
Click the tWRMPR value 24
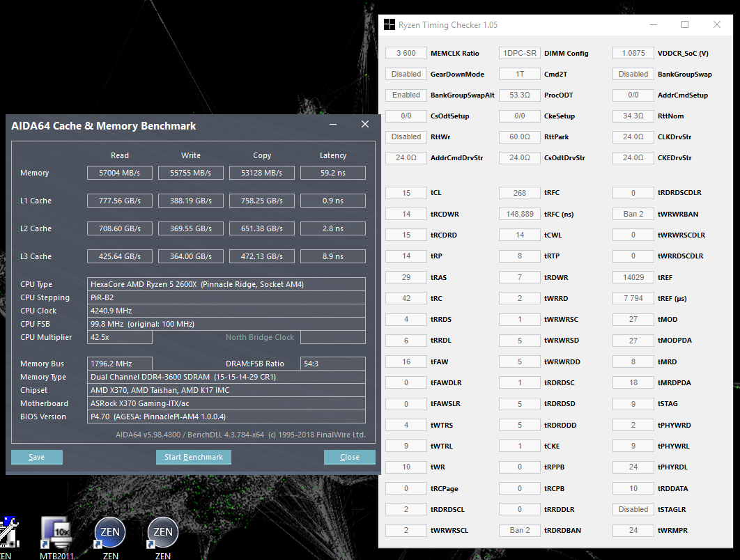(x=633, y=530)
